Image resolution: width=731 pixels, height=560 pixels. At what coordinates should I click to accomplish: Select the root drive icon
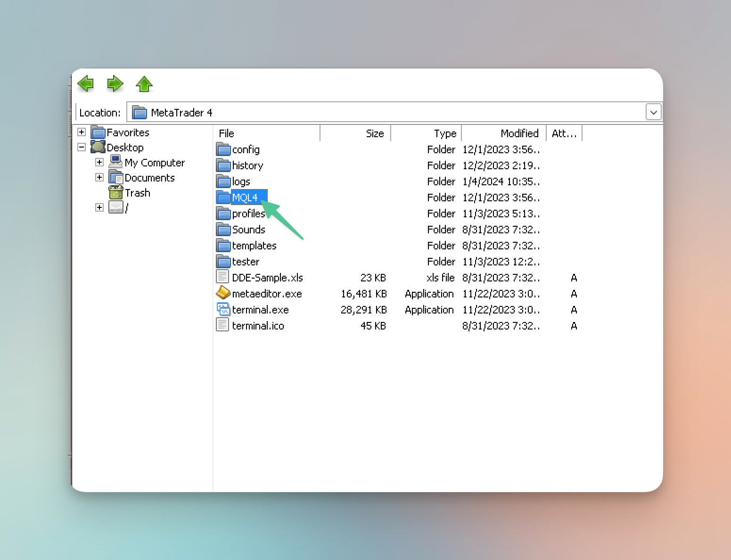[116, 207]
